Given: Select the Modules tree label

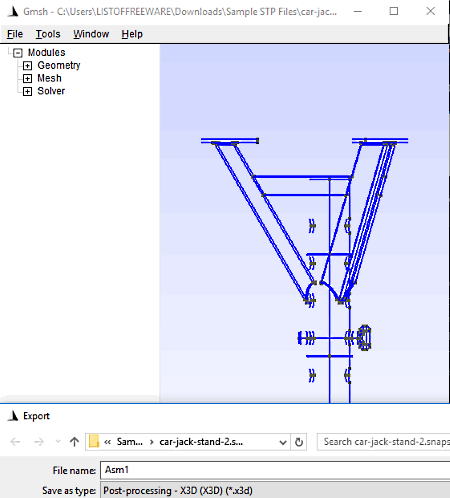Looking at the screenshot, I should point(46,52).
